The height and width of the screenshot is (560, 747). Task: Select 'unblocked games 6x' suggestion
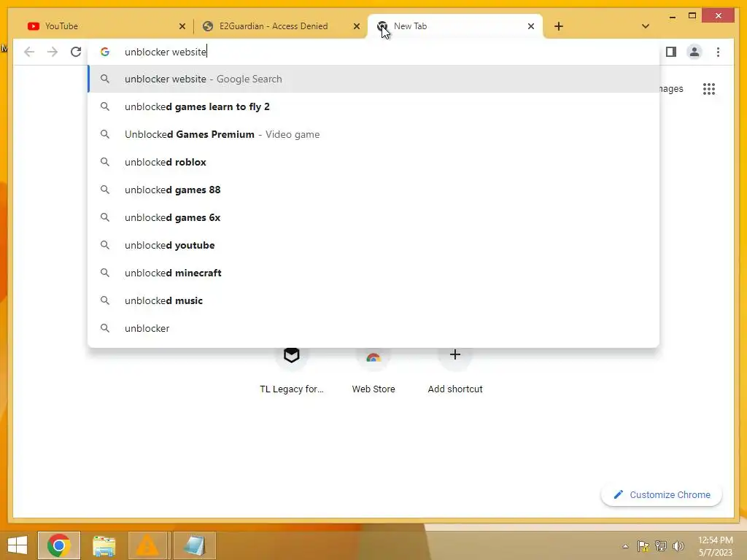(x=374, y=217)
